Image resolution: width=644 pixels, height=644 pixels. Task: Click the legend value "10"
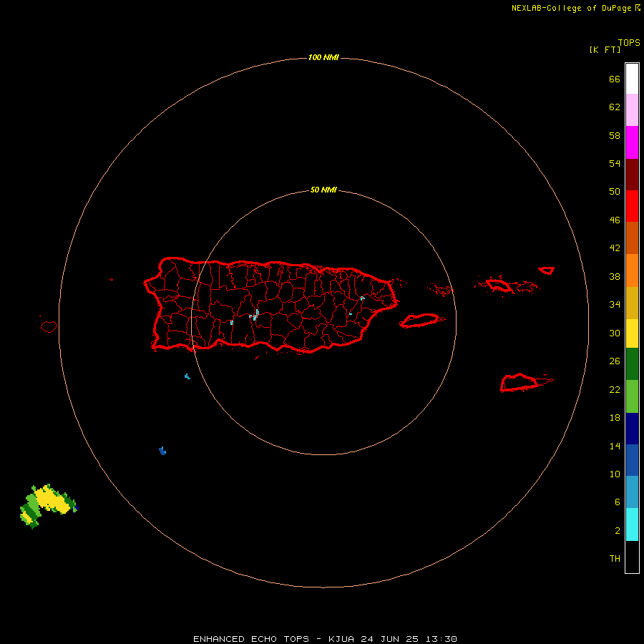tap(615, 474)
